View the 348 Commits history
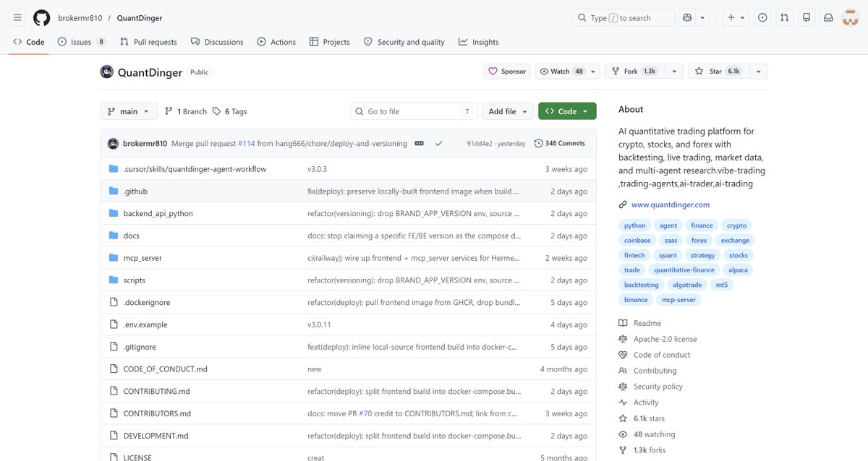 [560, 143]
